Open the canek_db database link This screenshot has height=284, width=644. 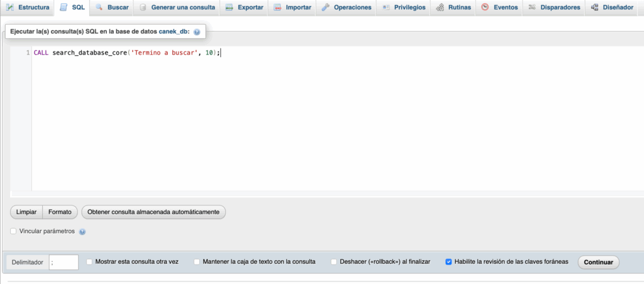174,31
